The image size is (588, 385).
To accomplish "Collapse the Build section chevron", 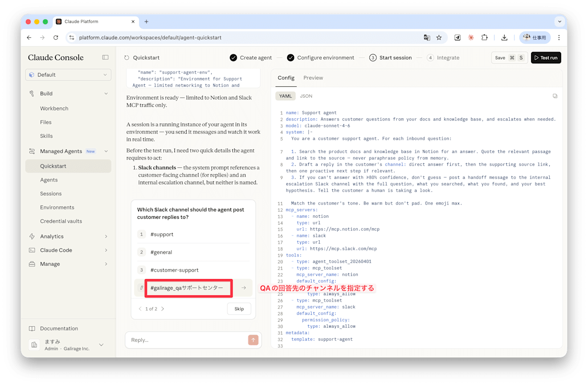I will [106, 93].
